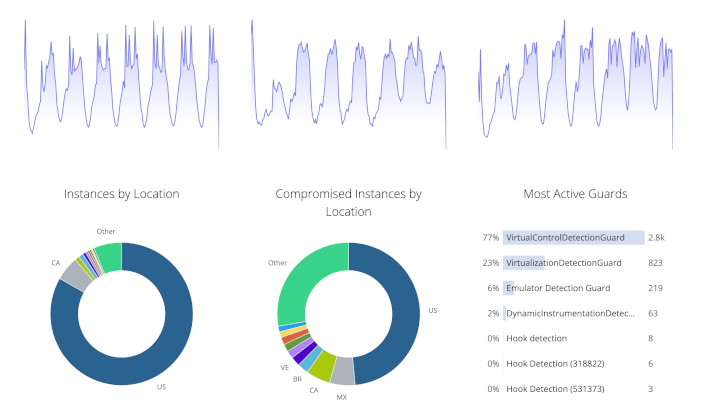Image resolution: width=718 pixels, height=400 pixels.
Task: Click the VirtualControlDetectionGuard bar row
Action: point(573,238)
